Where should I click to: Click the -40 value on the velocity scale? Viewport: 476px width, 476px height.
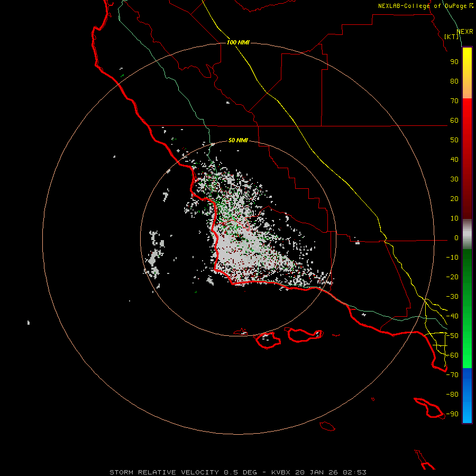(452, 316)
